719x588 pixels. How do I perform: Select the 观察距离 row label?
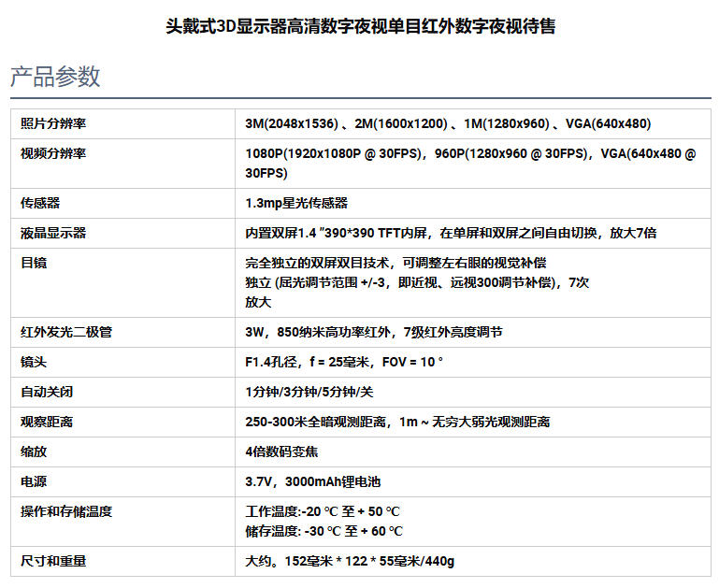(47, 422)
